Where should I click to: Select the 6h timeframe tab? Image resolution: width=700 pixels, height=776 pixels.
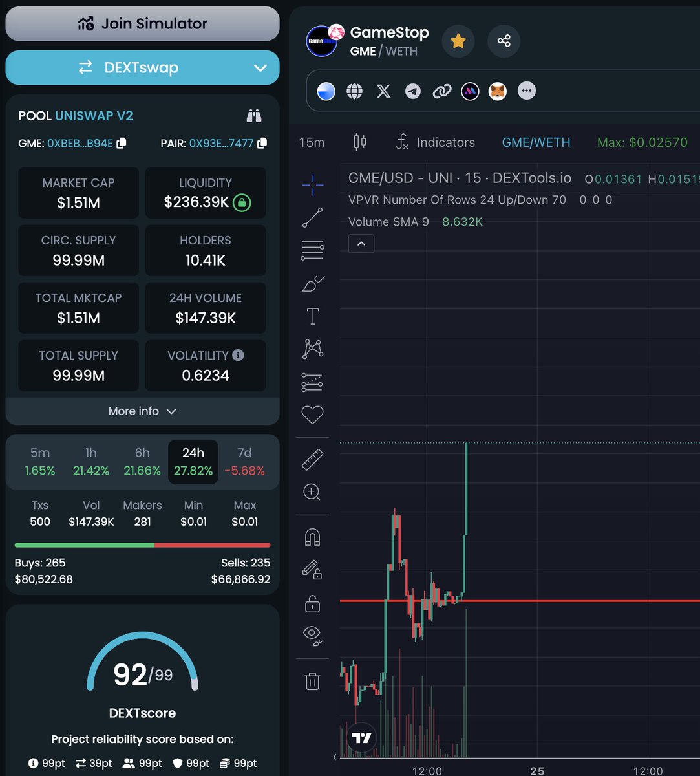tap(142, 462)
